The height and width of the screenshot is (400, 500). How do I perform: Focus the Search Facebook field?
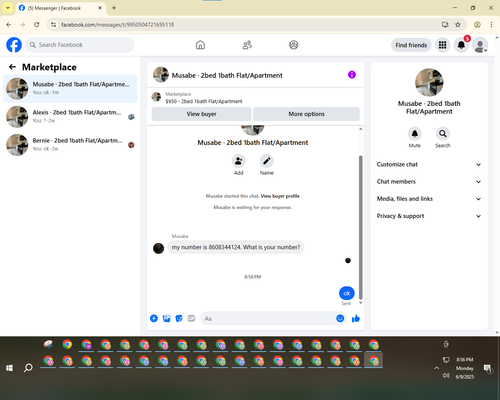(80, 45)
